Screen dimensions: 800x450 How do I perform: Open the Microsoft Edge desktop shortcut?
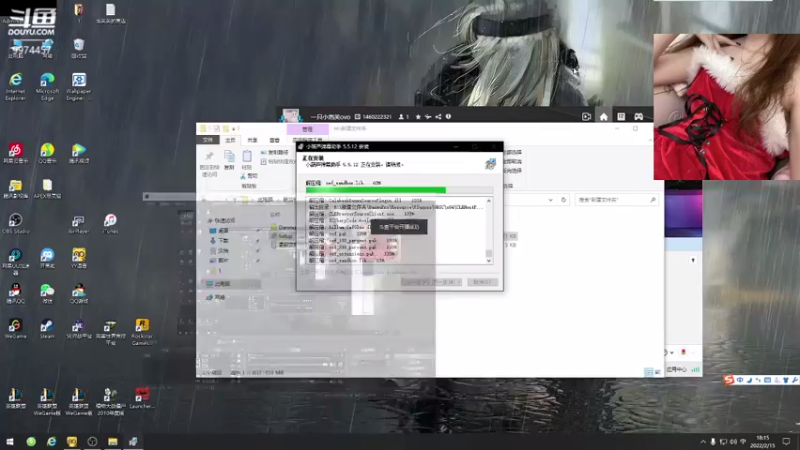(47, 86)
